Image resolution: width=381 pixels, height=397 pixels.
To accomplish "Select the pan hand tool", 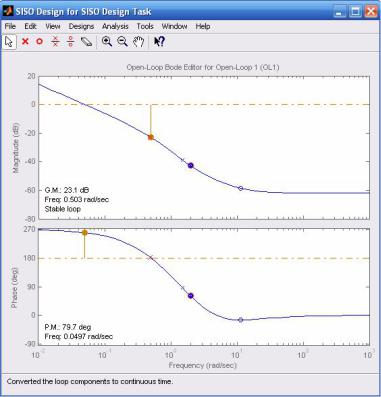I will [138, 42].
